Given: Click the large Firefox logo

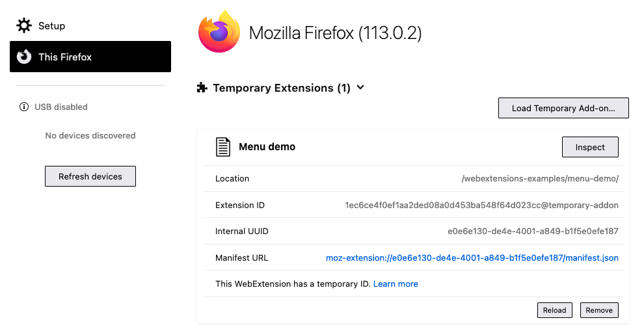Looking at the screenshot, I should (219, 32).
